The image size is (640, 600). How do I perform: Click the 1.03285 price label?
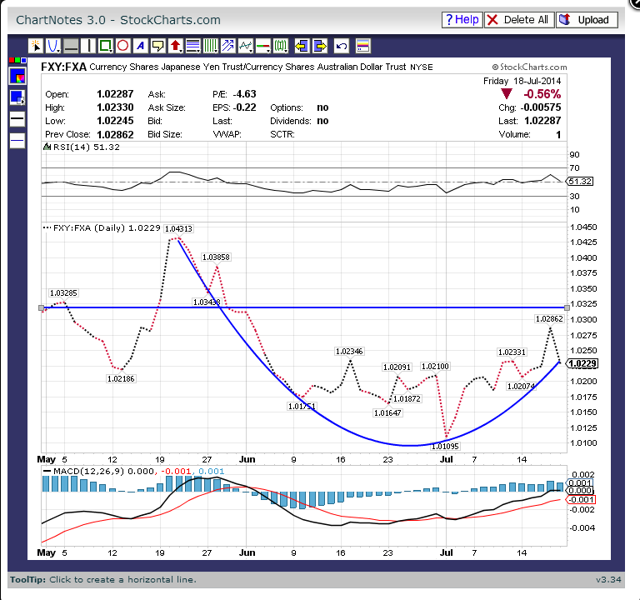click(x=63, y=293)
